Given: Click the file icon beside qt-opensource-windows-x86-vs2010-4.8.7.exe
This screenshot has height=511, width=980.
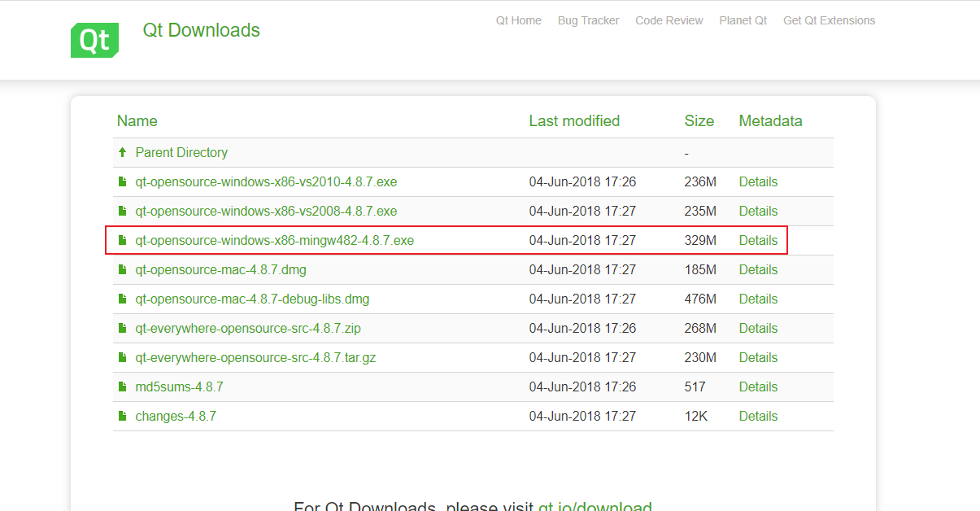Looking at the screenshot, I should (122, 181).
